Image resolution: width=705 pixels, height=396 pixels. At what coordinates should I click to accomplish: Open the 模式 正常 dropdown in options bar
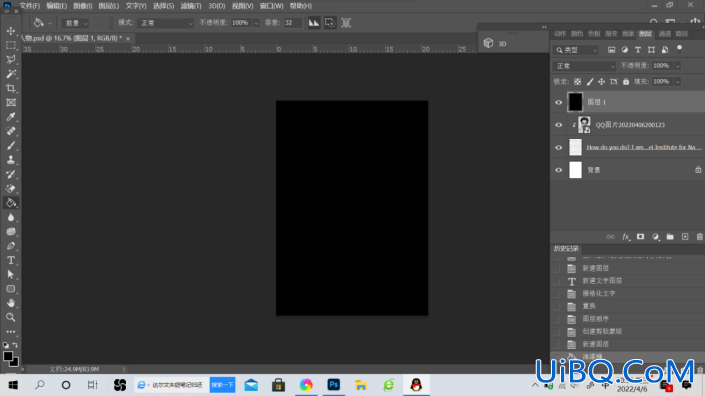pos(165,23)
